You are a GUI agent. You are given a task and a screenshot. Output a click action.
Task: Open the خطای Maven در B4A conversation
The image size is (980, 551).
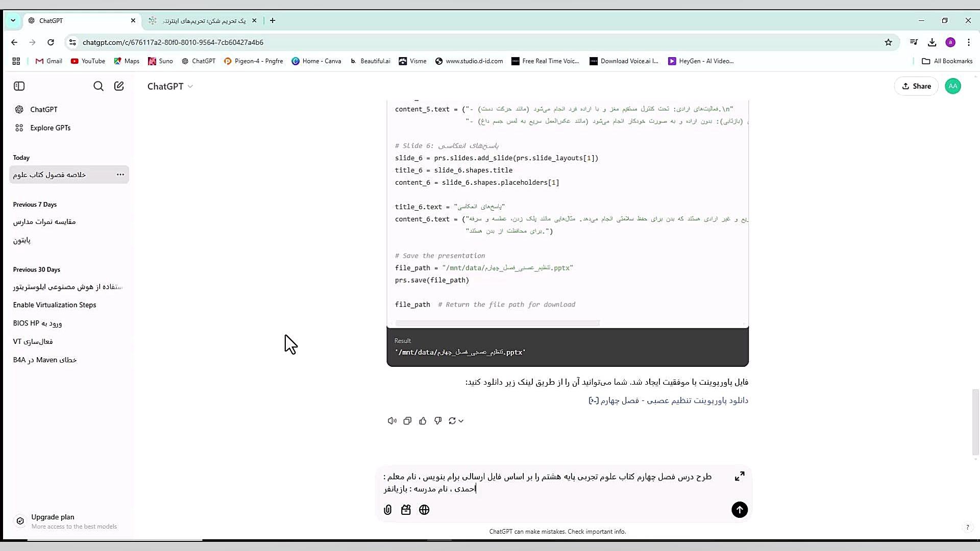[45, 360]
